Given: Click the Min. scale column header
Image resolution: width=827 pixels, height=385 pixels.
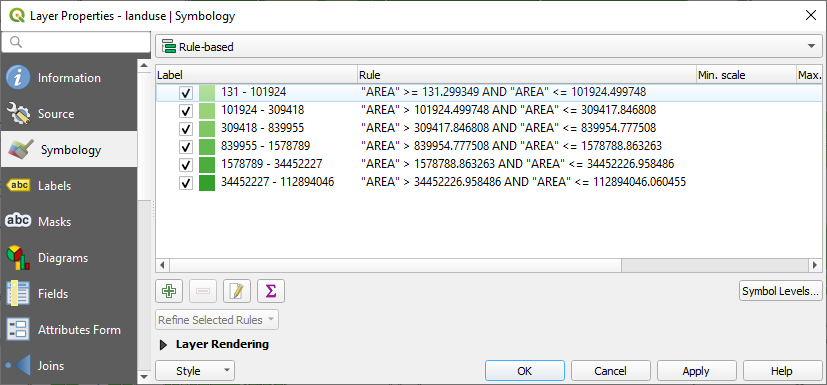Looking at the screenshot, I should pos(746,75).
